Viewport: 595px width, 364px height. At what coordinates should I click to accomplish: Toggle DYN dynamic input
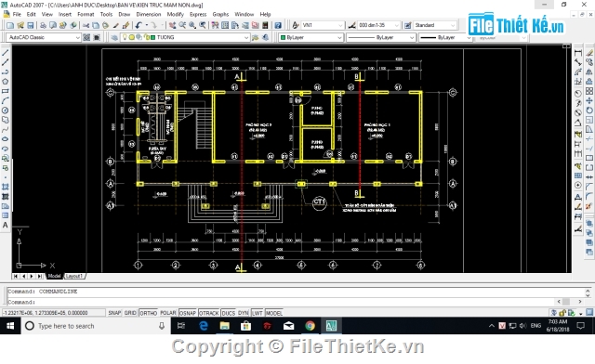point(244,313)
